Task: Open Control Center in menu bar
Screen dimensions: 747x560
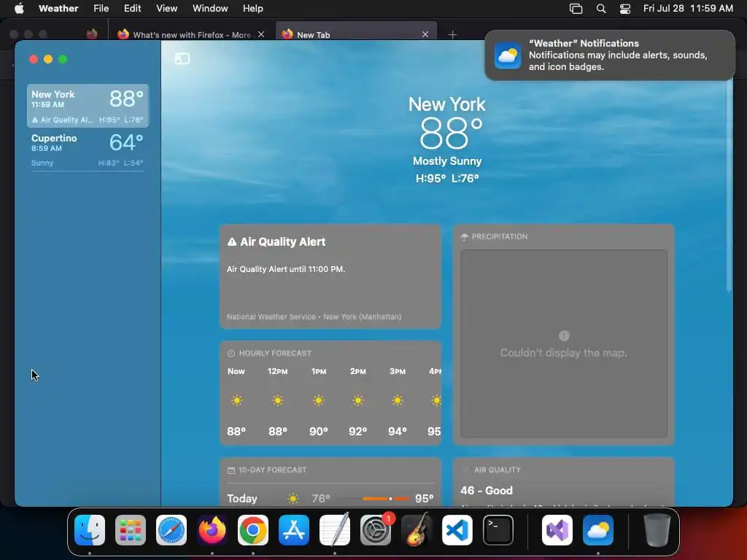Action: [625, 9]
